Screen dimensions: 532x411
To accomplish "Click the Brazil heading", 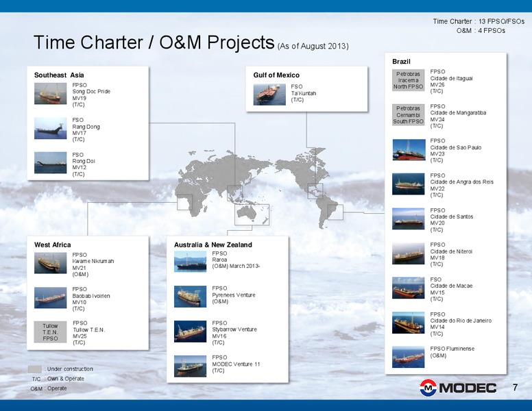I will [x=401, y=62].
